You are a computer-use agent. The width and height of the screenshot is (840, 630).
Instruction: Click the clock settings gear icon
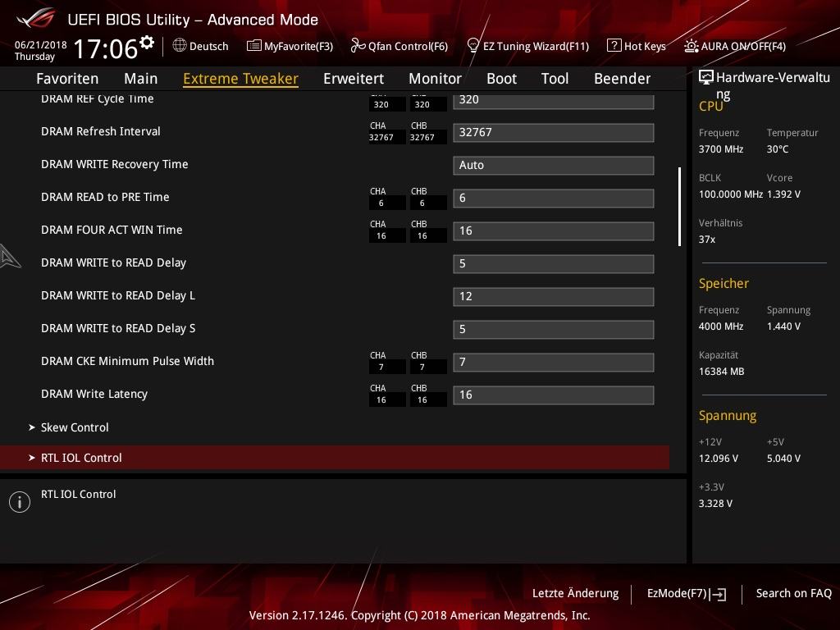(x=147, y=43)
